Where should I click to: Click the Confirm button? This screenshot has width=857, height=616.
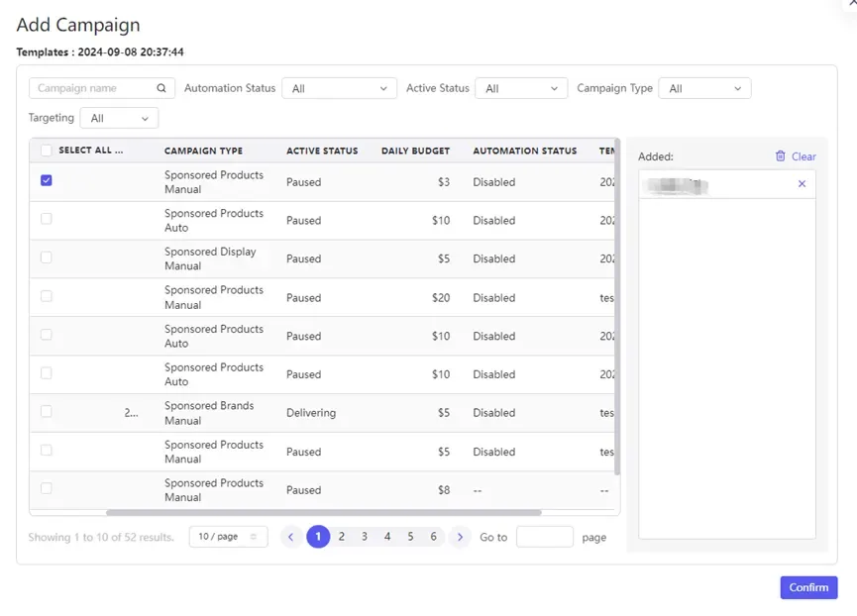[808, 587]
